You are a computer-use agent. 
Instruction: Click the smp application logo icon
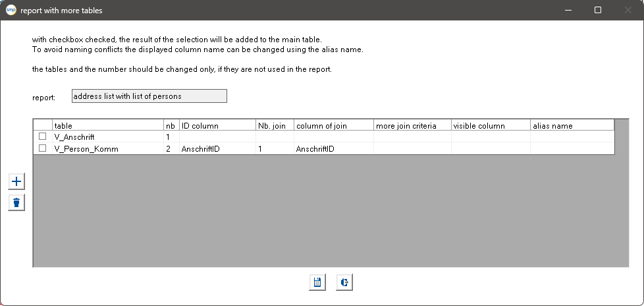[11, 11]
